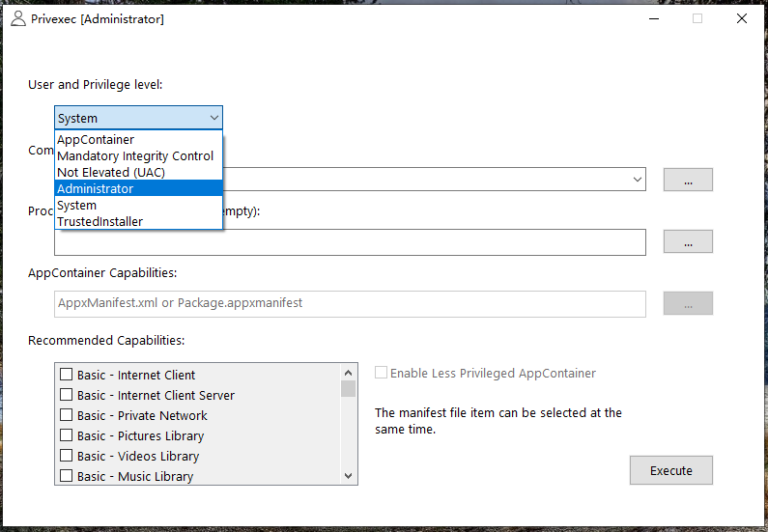Screen dimensions: 768x532
Task: Choose AppContainer from the privilege list
Action: click(138, 139)
